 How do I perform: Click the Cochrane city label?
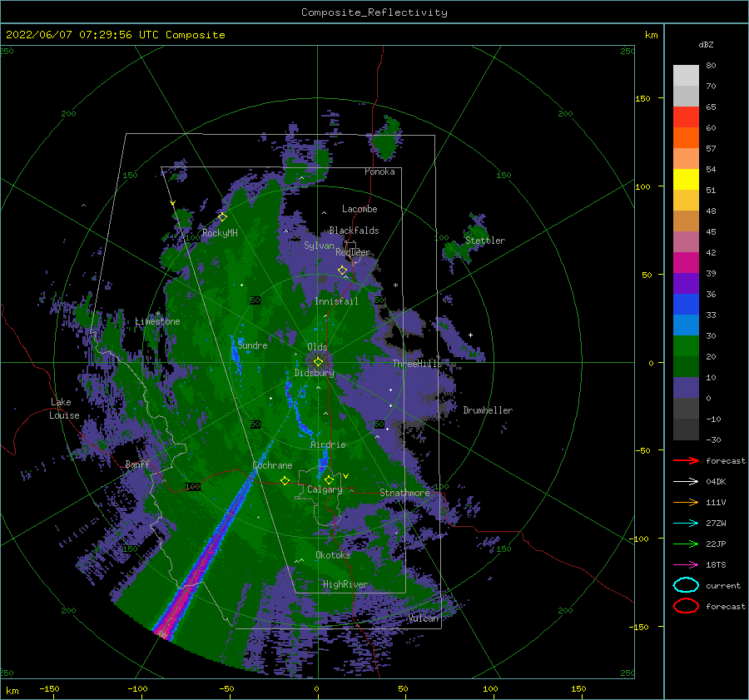(272, 465)
